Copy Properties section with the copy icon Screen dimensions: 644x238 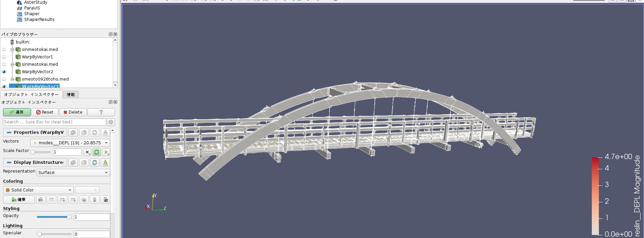pyautogui.click(x=73, y=132)
